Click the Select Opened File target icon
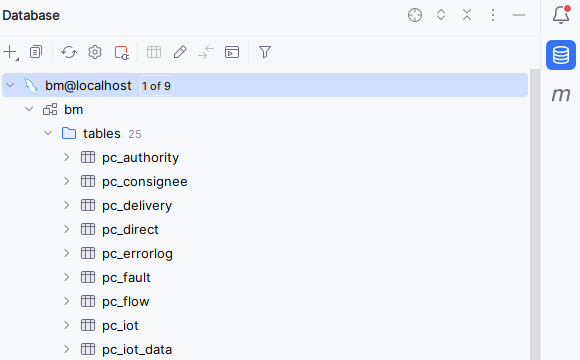580x360 pixels. [415, 15]
